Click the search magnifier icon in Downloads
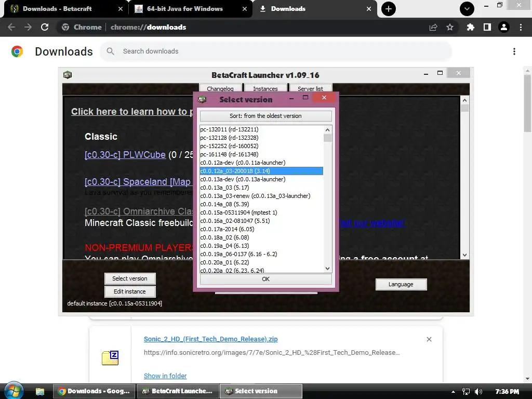532x399 pixels. (110, 51)
